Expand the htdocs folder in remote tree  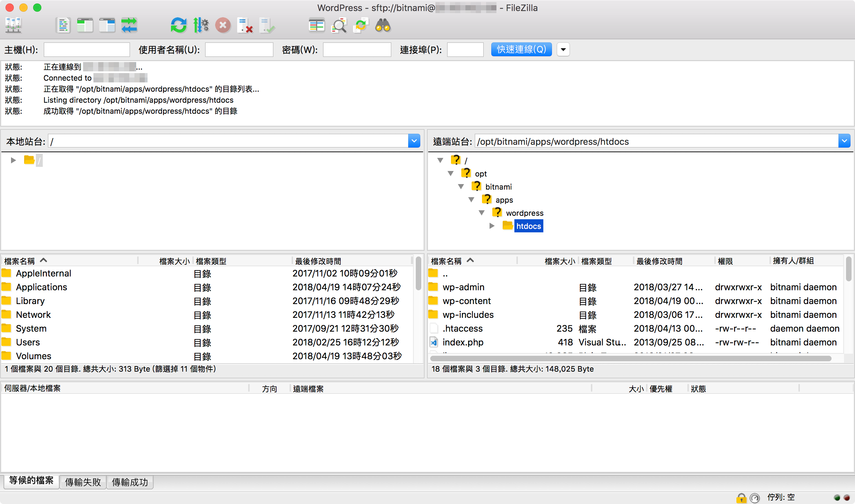(492, 226)
